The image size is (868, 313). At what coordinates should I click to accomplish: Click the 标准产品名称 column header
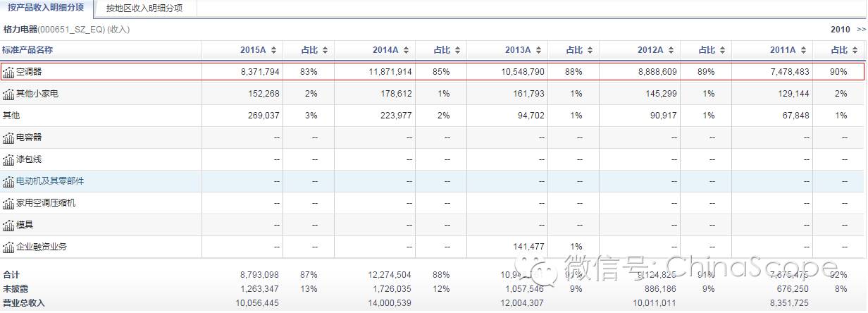[27, 50]
